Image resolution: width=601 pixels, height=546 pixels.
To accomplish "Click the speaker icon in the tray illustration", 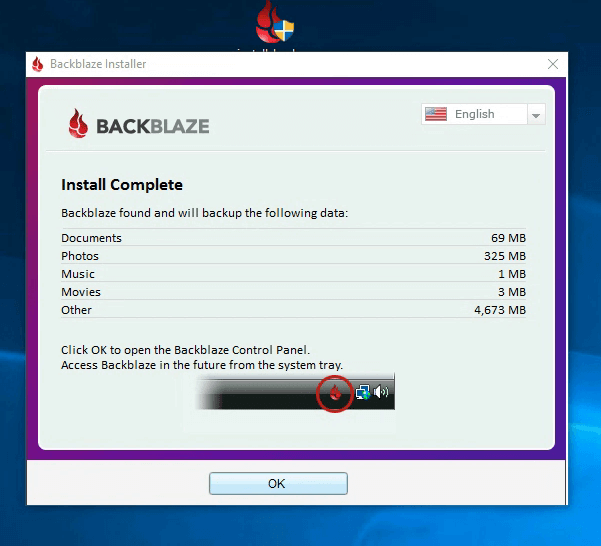I will (381, 393).
